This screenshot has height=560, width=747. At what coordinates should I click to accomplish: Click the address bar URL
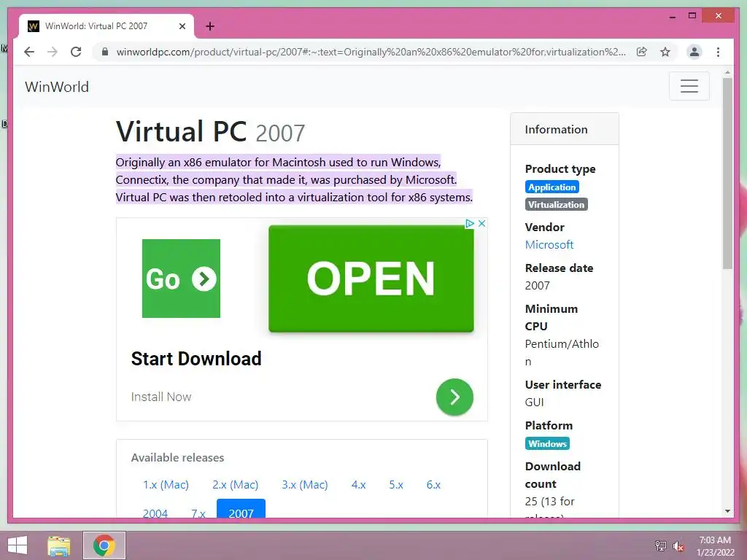(371, 52)
